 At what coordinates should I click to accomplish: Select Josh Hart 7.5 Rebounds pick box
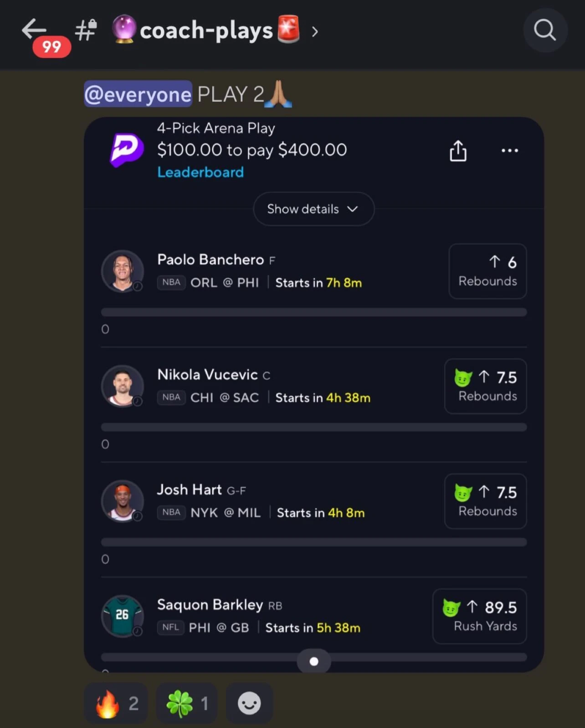point(485,501)
